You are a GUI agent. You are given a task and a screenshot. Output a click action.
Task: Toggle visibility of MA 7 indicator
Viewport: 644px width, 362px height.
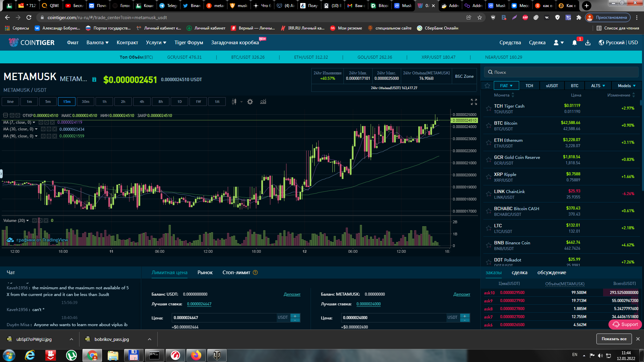41,122
